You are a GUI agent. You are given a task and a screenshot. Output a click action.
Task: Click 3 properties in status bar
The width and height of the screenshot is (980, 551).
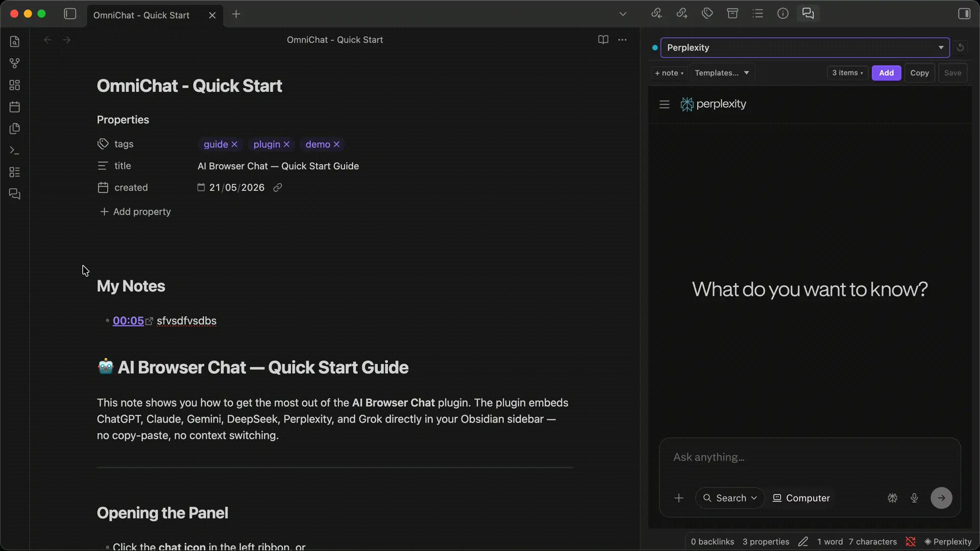[x=766, y=542]
